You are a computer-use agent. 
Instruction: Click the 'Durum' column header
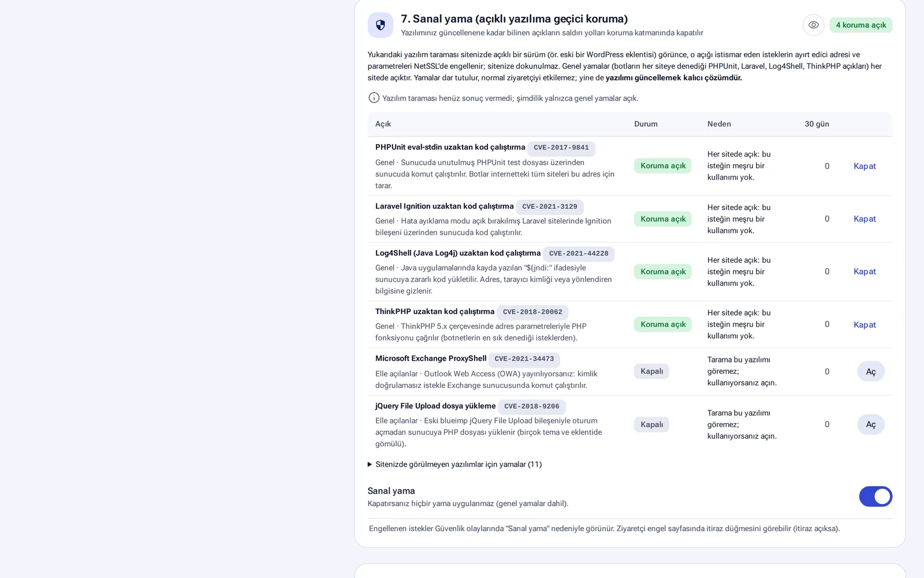click(646, 124)
